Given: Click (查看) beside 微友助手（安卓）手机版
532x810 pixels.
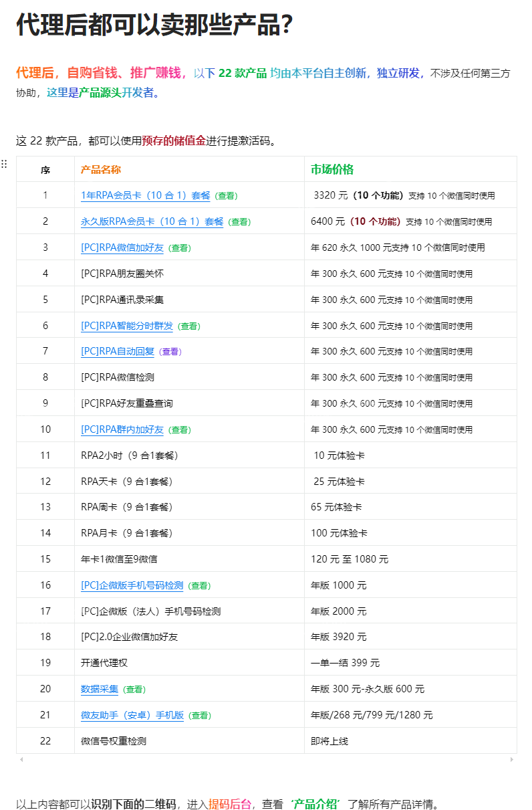Looking at the screenshot, I should (199, 716).
